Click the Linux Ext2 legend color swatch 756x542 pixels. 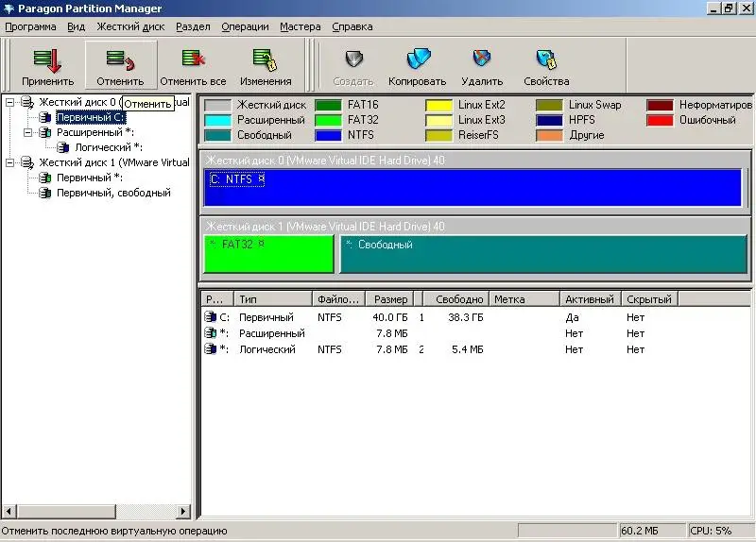438,105
